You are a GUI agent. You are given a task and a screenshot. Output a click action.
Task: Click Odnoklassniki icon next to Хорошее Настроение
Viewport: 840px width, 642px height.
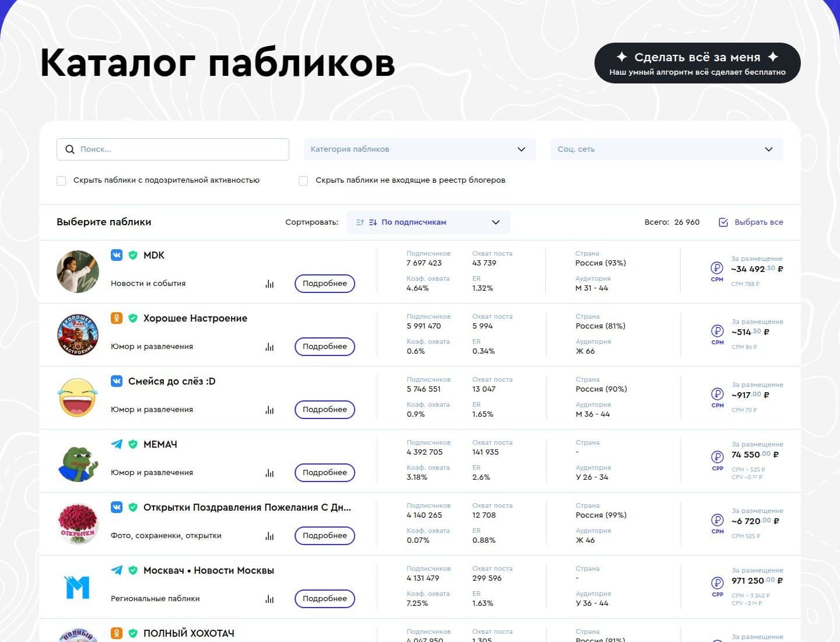click(117, 318)
